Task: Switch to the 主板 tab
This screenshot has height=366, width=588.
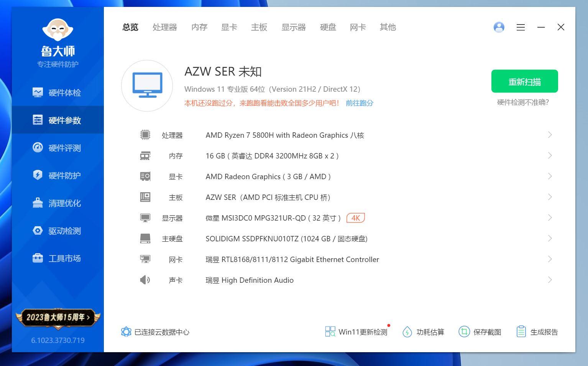Action: click(259, 27)
